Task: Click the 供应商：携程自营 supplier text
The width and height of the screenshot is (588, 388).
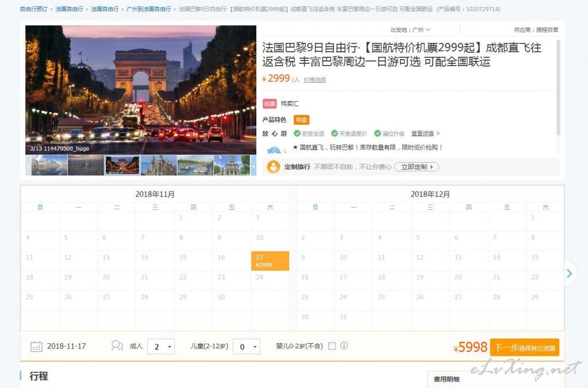Action: pos(536,30)
